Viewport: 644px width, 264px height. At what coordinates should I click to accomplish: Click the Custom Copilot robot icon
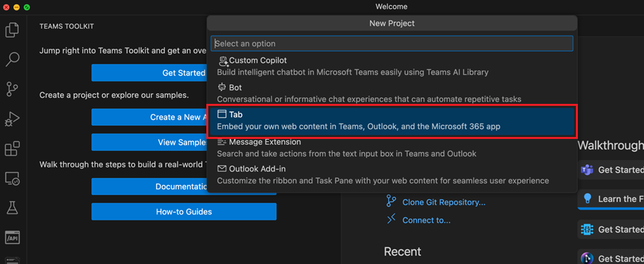click(x=223, y=61)
